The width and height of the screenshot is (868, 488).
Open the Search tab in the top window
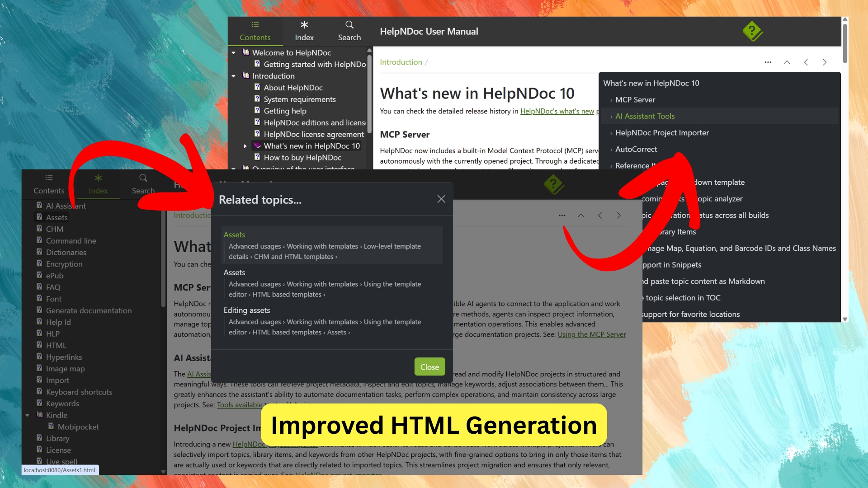coord(349,31)
